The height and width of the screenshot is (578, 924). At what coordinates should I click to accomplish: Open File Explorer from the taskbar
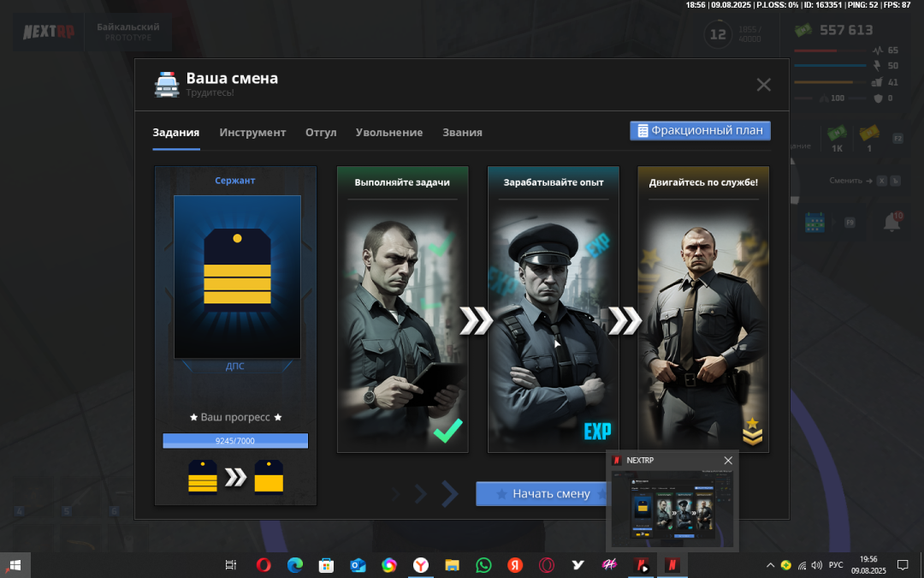(452, 565)
